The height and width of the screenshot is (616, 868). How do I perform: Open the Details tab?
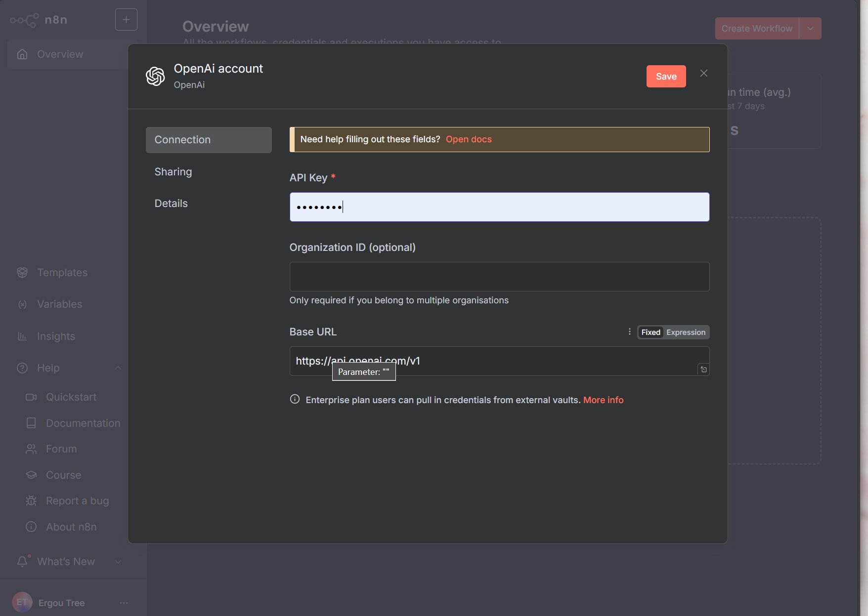(171, 204)
